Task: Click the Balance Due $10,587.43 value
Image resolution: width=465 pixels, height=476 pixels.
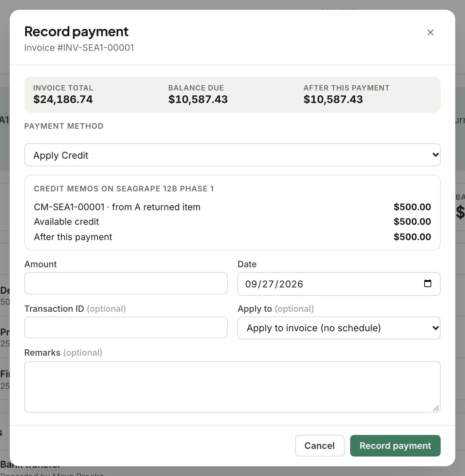Action: 198,100
